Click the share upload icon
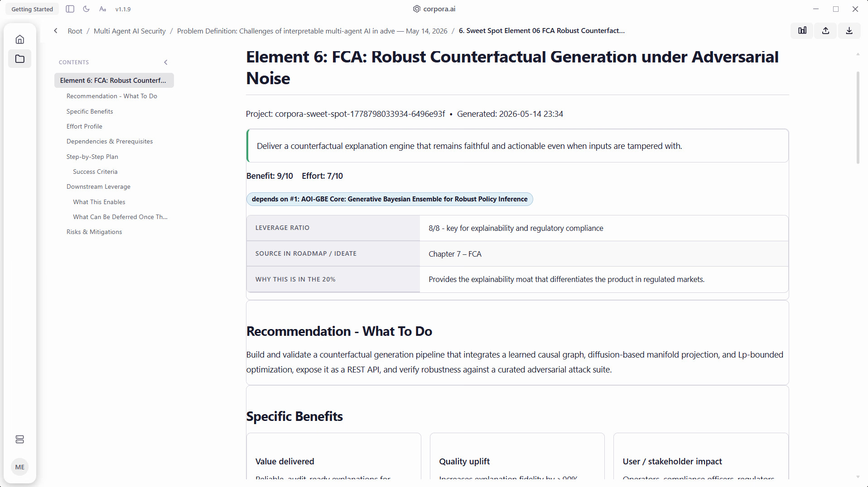The height and width of the screenshot is (487, 868). point(826,31)
